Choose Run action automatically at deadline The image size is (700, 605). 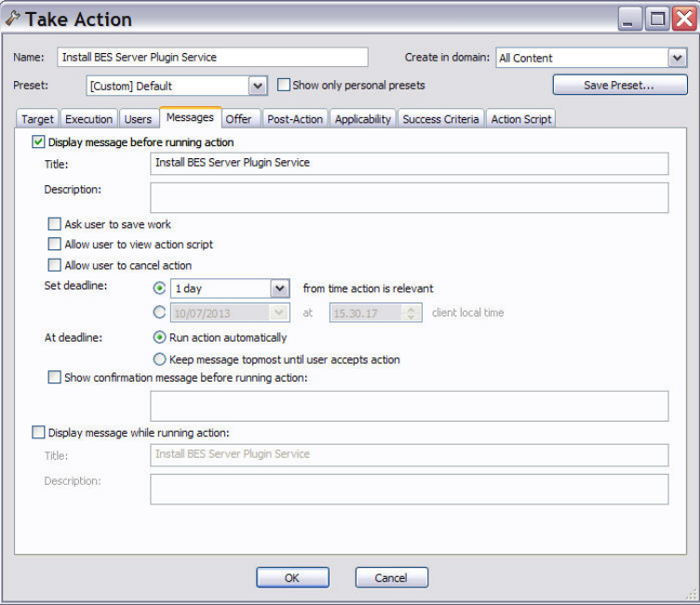click(x=159, y=337)
